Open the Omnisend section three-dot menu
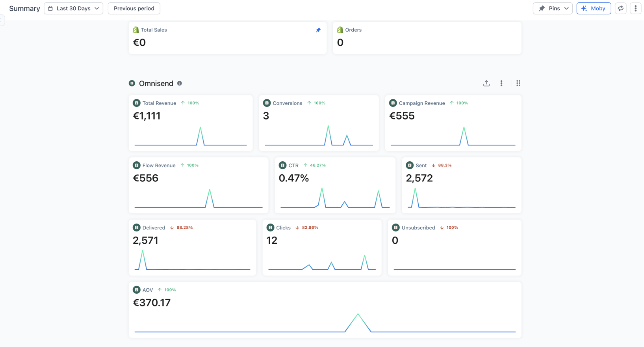 click(501, 83)
